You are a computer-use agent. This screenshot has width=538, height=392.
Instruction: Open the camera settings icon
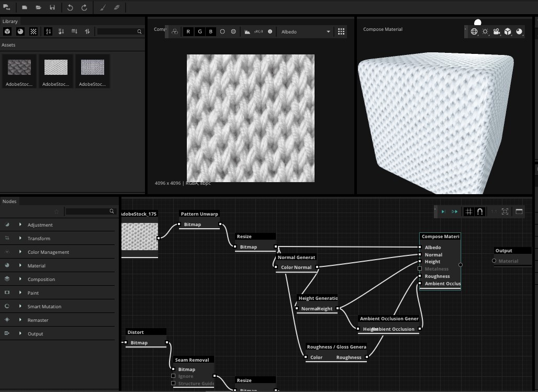497,31
